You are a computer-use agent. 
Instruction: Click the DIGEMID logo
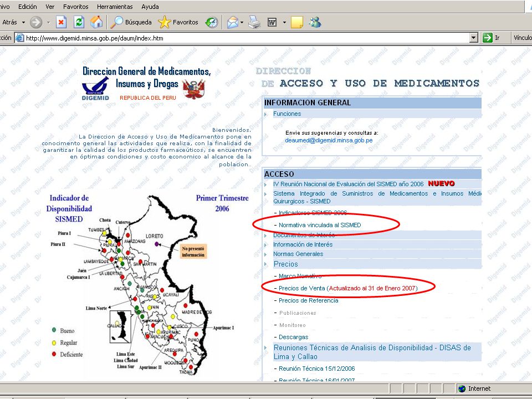[95, 89]
